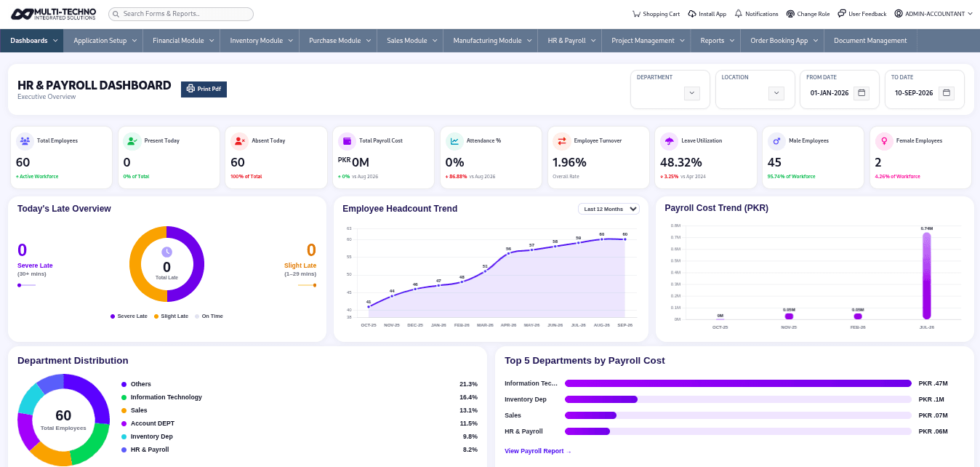Open the View Payroll Report link
Screen dimensions: 980x467
pyautogui.click(x=537, y=451)
